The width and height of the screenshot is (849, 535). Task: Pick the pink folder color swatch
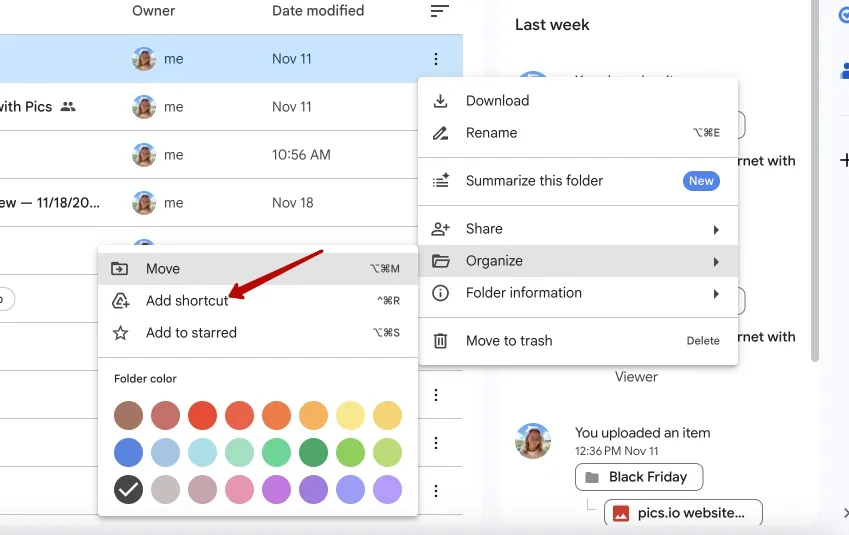click(239, 490)
